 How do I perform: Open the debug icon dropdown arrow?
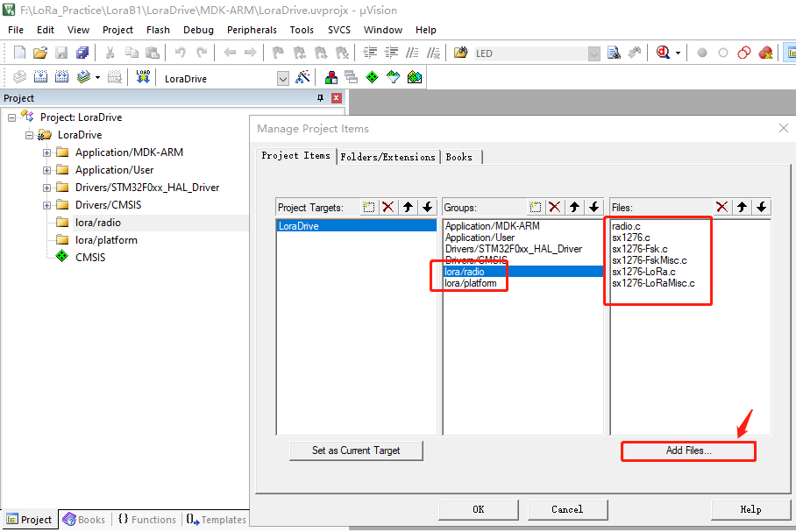click(678, 53)
